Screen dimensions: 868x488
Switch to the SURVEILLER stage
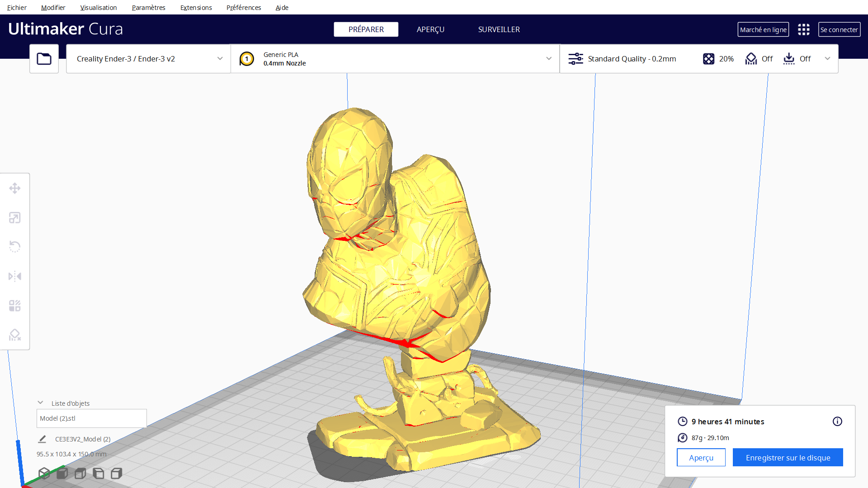[x=499, y=29]
